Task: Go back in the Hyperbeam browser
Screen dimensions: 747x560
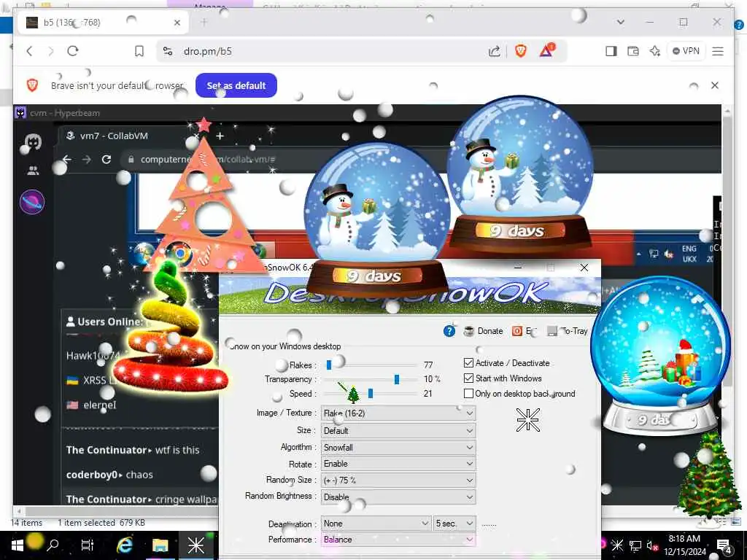Action: [67, 159]
